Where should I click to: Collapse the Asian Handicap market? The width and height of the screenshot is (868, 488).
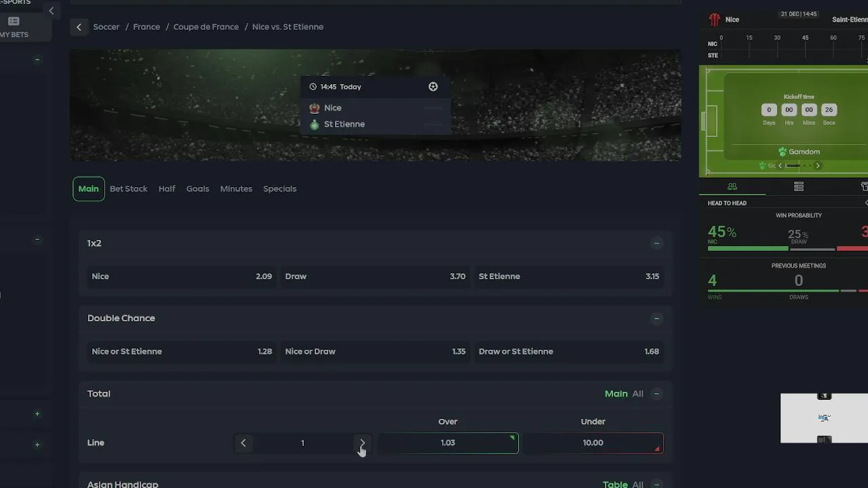click(656, 484)
